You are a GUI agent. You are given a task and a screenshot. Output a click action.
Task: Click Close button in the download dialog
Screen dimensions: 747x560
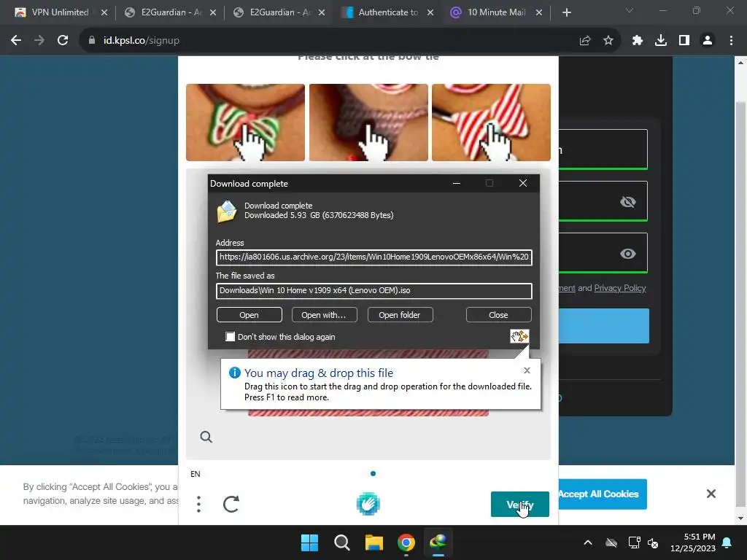pos(498,315)
